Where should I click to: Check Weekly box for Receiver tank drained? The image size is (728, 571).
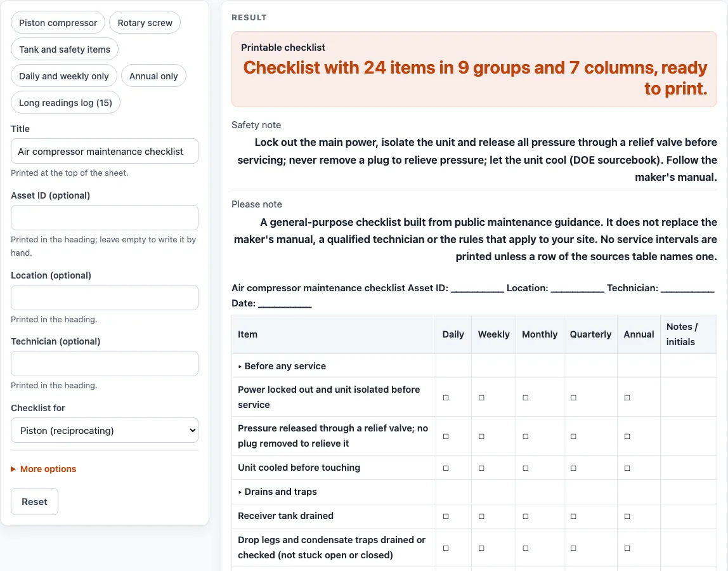click(x=481, y=516)
